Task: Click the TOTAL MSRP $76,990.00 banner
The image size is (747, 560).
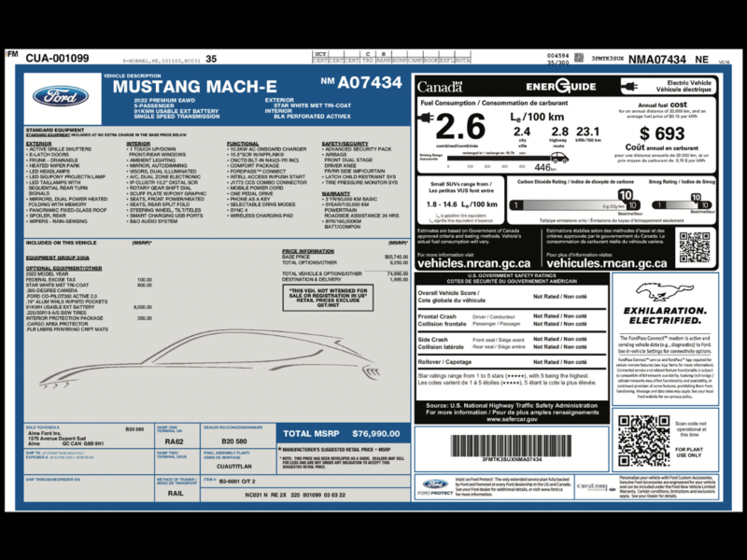Action: coord(341,434)
